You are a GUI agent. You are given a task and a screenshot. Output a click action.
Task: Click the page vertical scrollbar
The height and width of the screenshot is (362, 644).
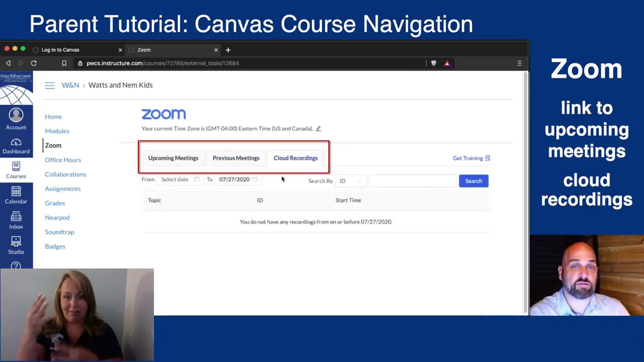(x=525, y=191)
